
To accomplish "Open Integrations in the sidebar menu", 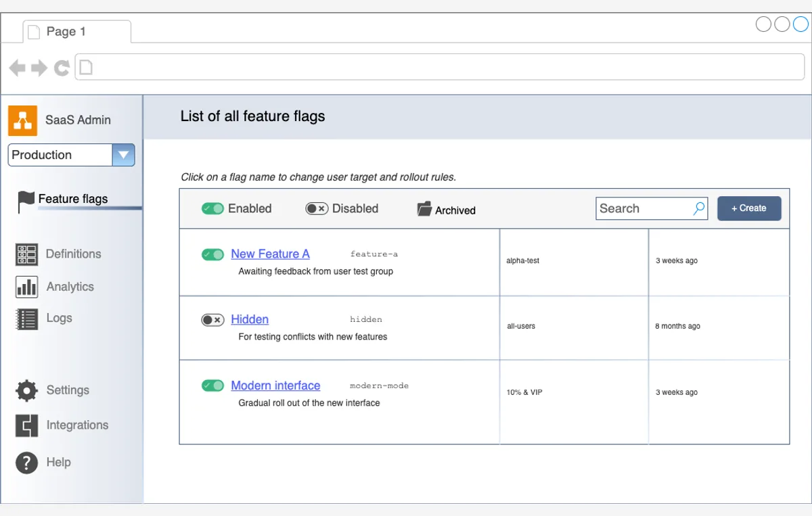I will click(x=77, y=425).
